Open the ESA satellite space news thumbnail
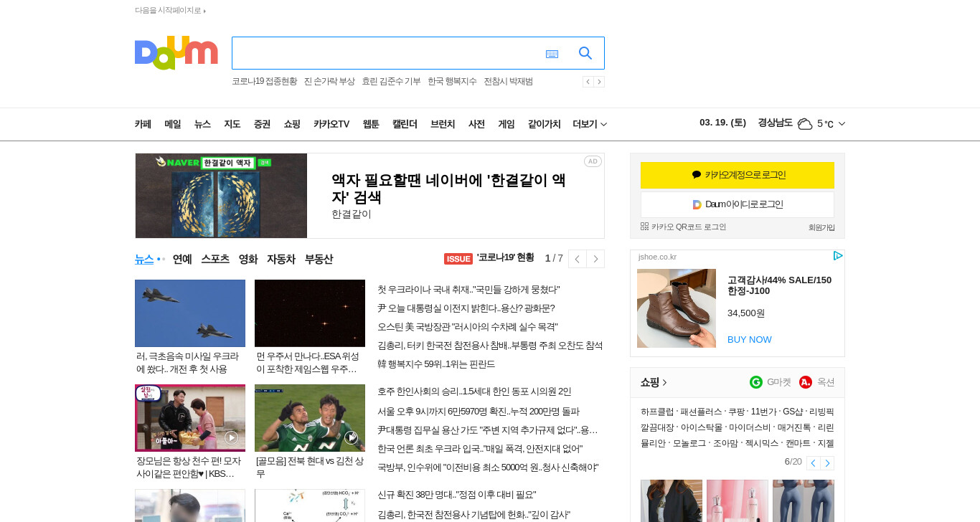Image resolution: width=980 pixels, height=522 pixels. (310, 313)
